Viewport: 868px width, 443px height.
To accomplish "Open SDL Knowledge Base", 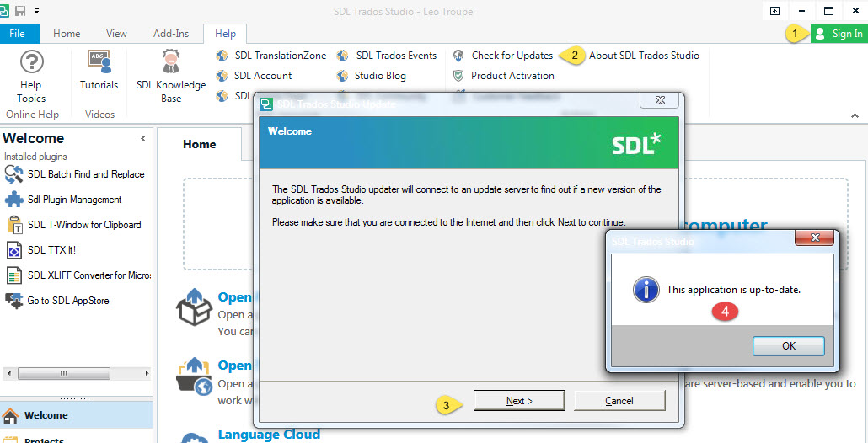I will point(171,77).
